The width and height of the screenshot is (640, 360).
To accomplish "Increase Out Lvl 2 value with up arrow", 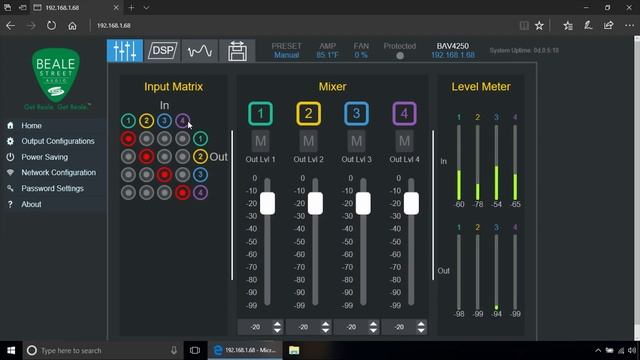I will point(325,324).
